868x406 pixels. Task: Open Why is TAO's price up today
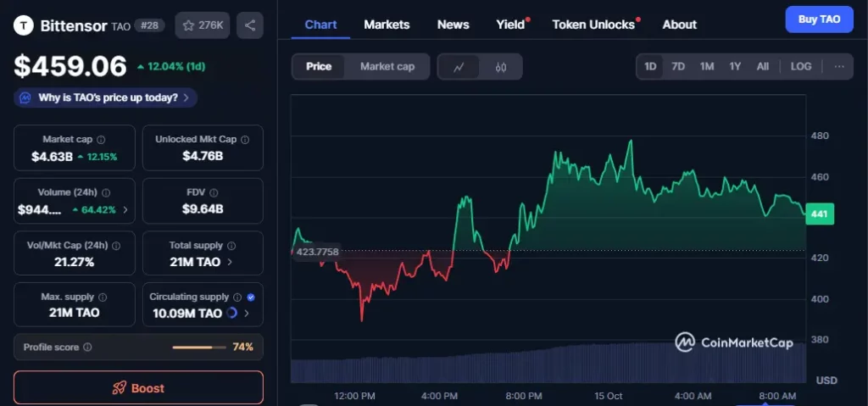(x=106, y=97)
